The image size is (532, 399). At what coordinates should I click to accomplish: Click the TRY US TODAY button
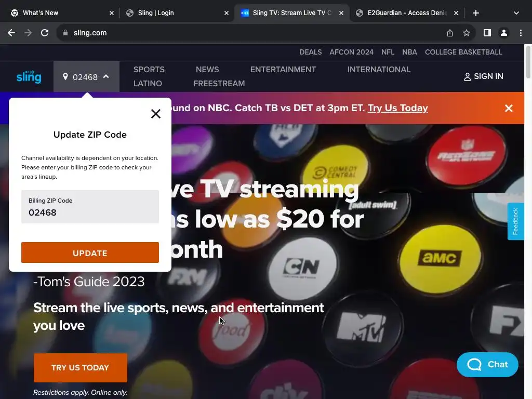[x=81, y=368]
